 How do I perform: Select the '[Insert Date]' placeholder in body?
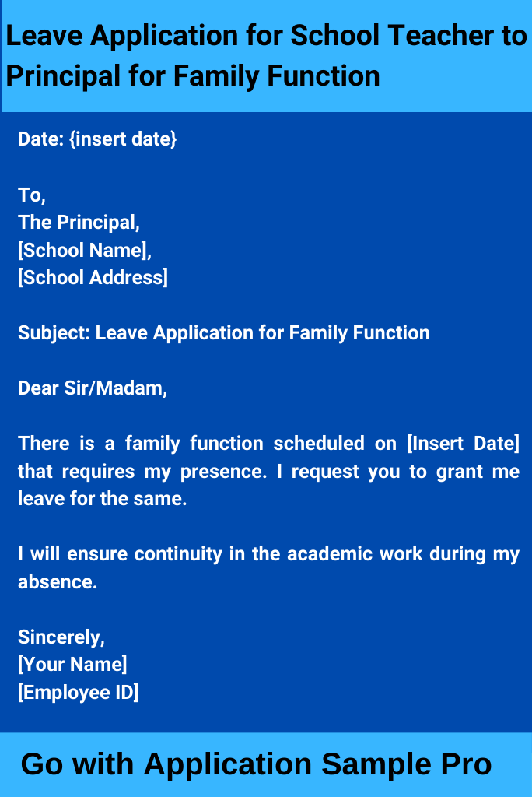click(x=464, y=443)
